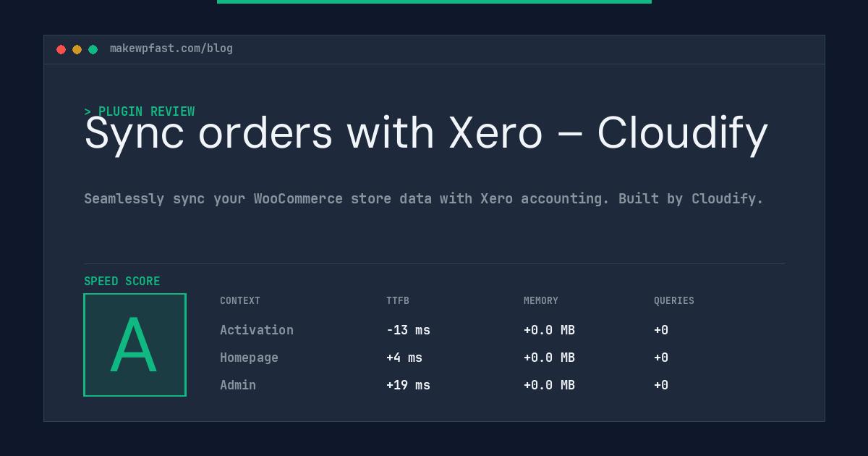Click the Admin queries '+0' value
The width and height of the screenshot is (868, 456).
point(661,385)
